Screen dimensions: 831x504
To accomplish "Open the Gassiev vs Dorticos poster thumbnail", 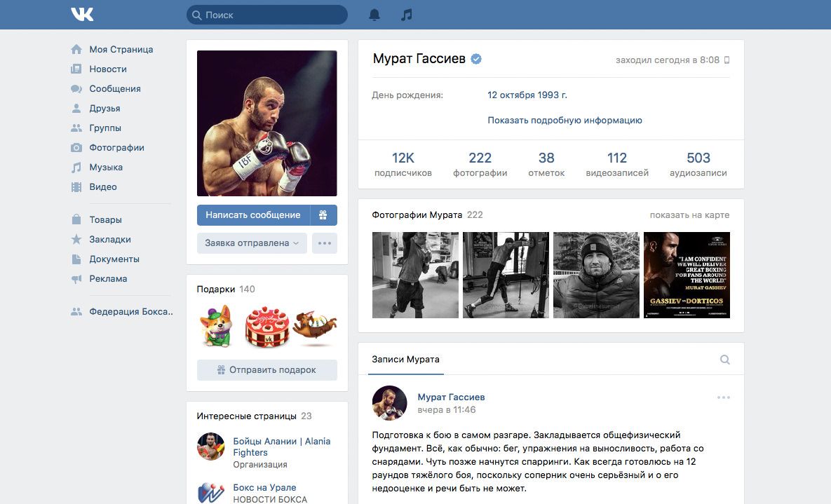I will coord(687,275).
